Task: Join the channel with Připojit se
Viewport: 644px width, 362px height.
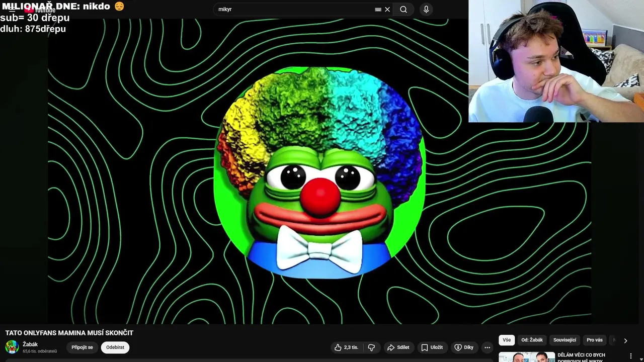Action: (82, 347)
